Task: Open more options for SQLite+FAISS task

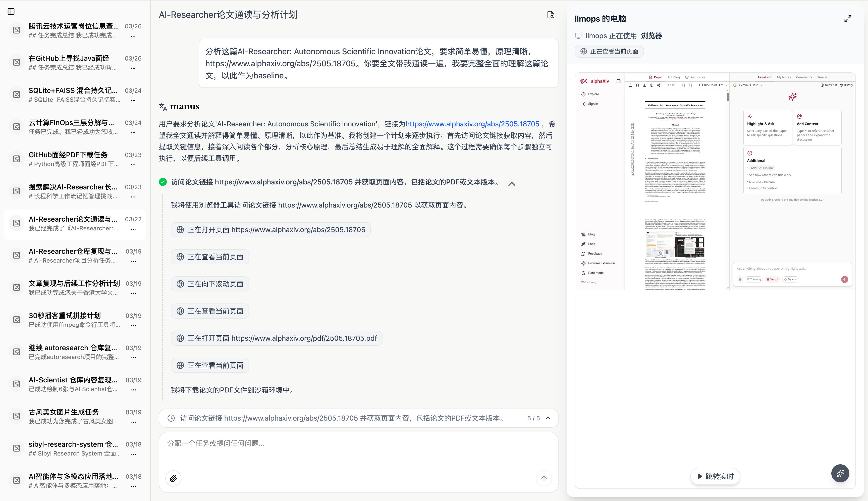Action: coord(133,101)
